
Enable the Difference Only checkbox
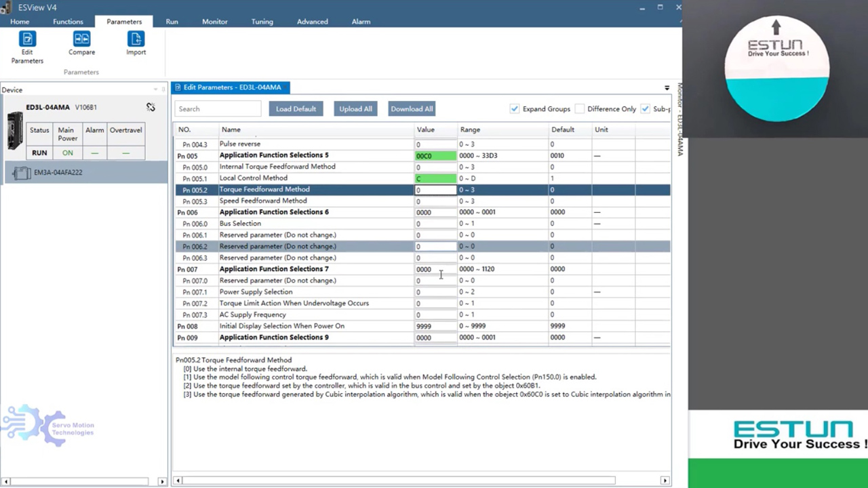(580, 108)
